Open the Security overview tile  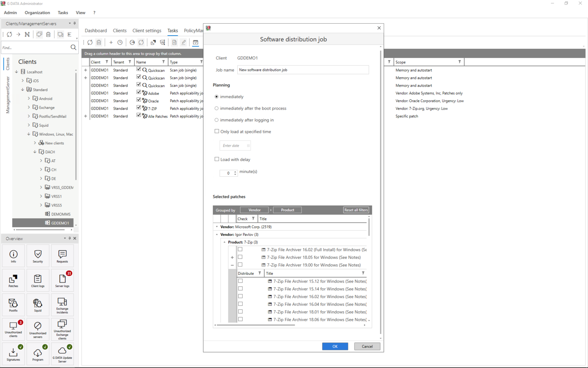tap(38, 256)
